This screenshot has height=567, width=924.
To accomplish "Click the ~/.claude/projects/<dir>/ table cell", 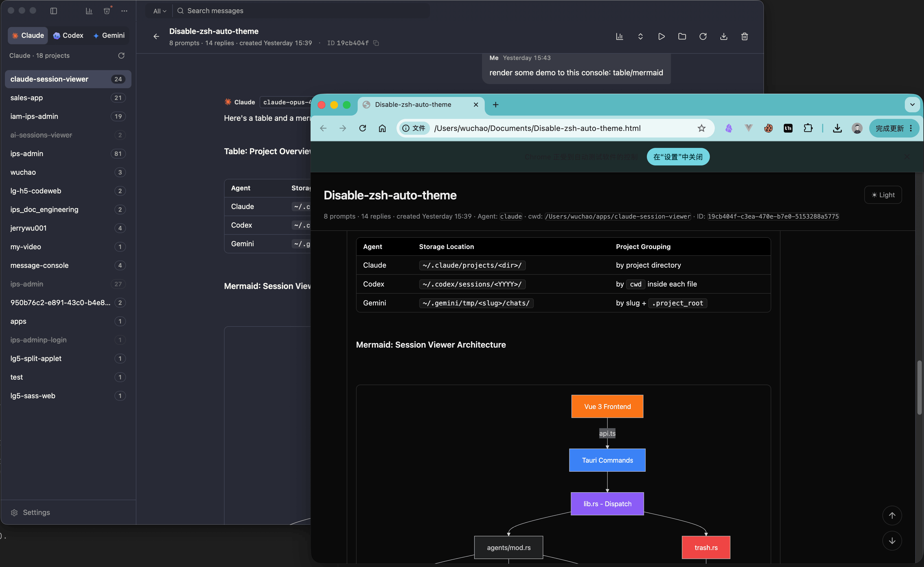I will [472, 265].
